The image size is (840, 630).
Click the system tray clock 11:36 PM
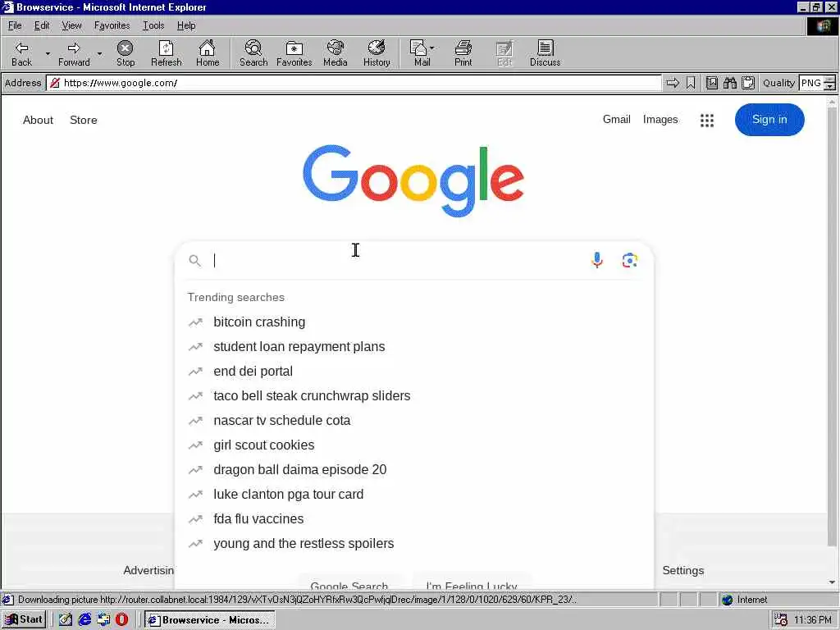point(812,620)
